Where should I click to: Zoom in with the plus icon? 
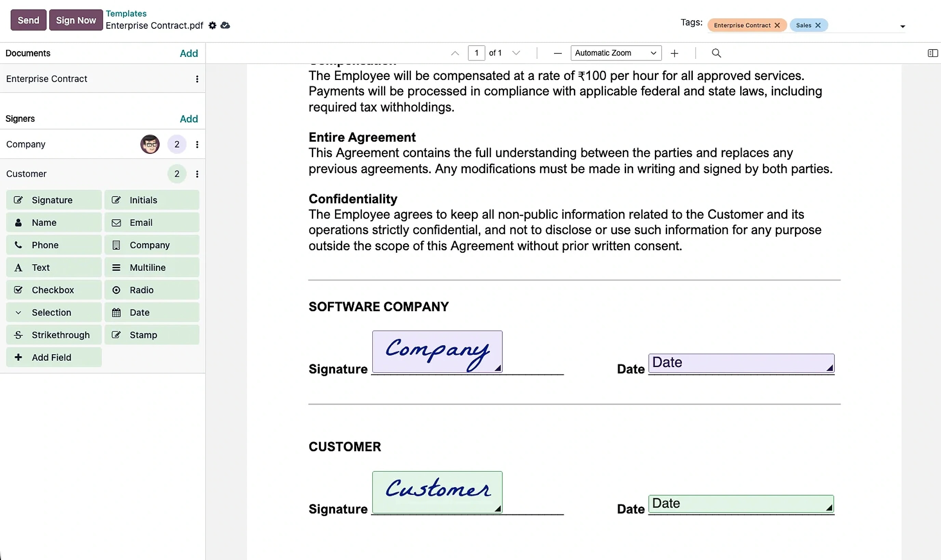click(674, 53)
